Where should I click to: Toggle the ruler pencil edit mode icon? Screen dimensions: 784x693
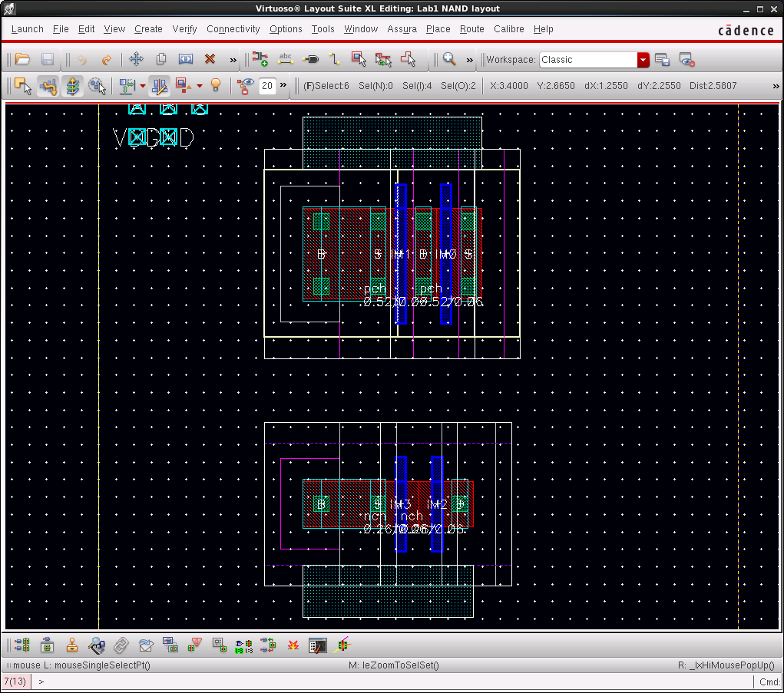pyautogui.click(x=160, y=85)
